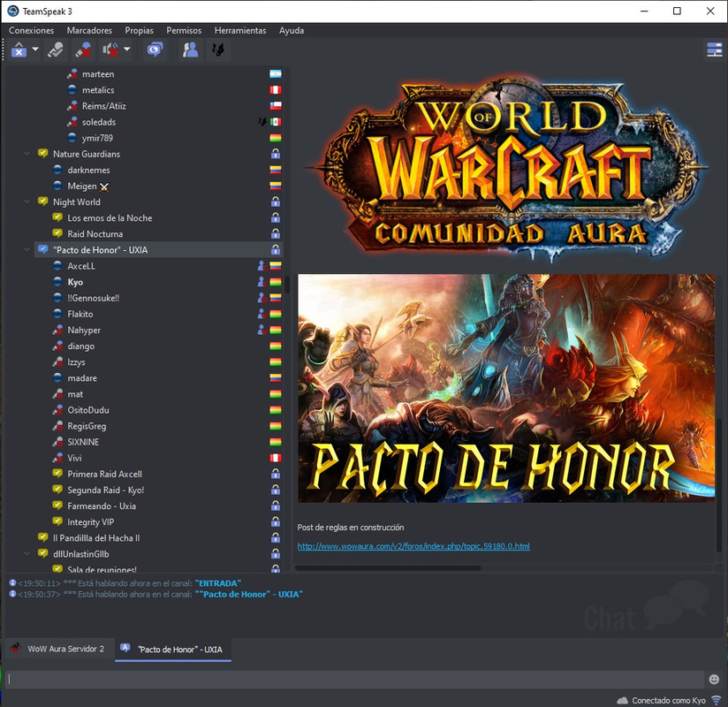Select the Integrity VIP channel
The height and width of the screenshot is (707, 728).
pos(90,522)
